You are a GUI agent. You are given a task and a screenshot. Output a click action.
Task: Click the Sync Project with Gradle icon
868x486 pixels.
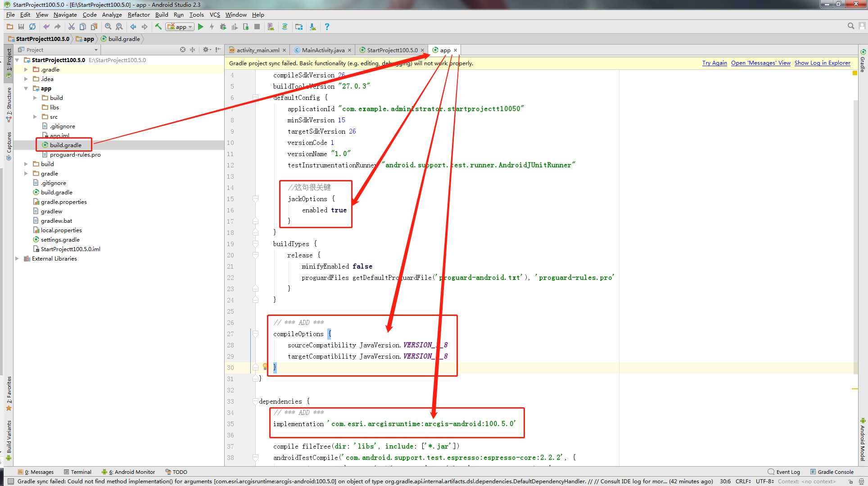(285, 27)
